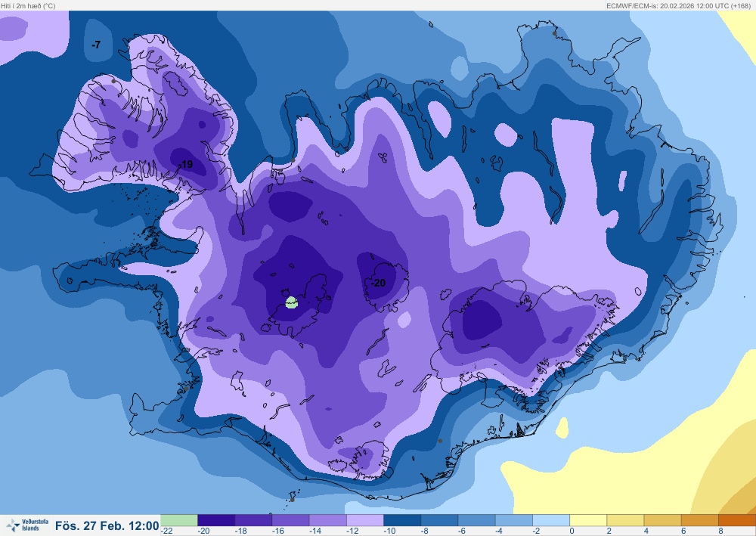Click the ECMWF/ECM-is model run timestamp text

click(x=678, y=6)
